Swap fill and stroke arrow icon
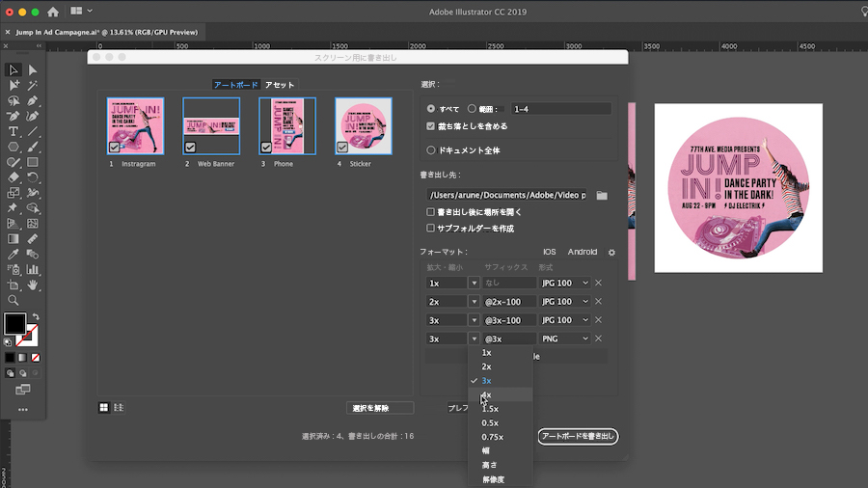868x488 pixels. coord(36,317)
